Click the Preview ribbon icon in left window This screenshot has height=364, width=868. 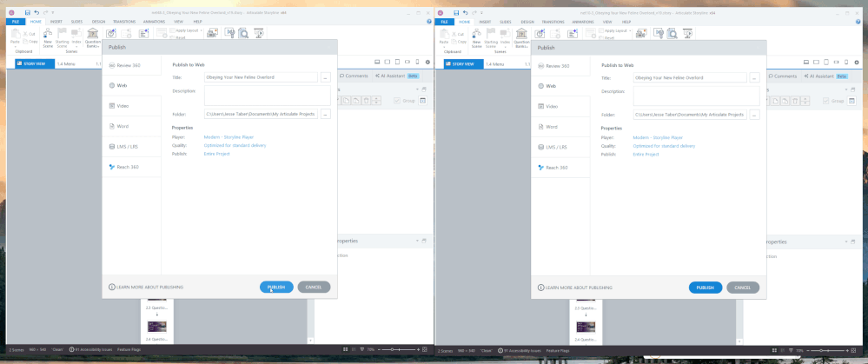[x=243, y=33]
